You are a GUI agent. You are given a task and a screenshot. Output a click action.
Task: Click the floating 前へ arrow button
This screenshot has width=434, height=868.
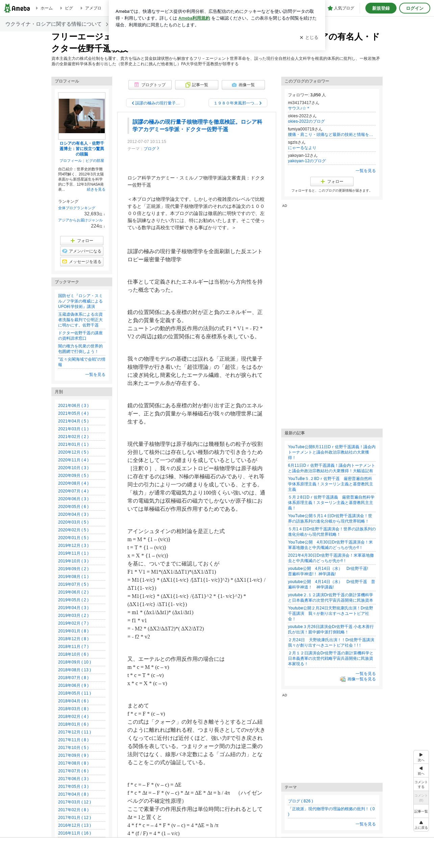coord(421,771)
